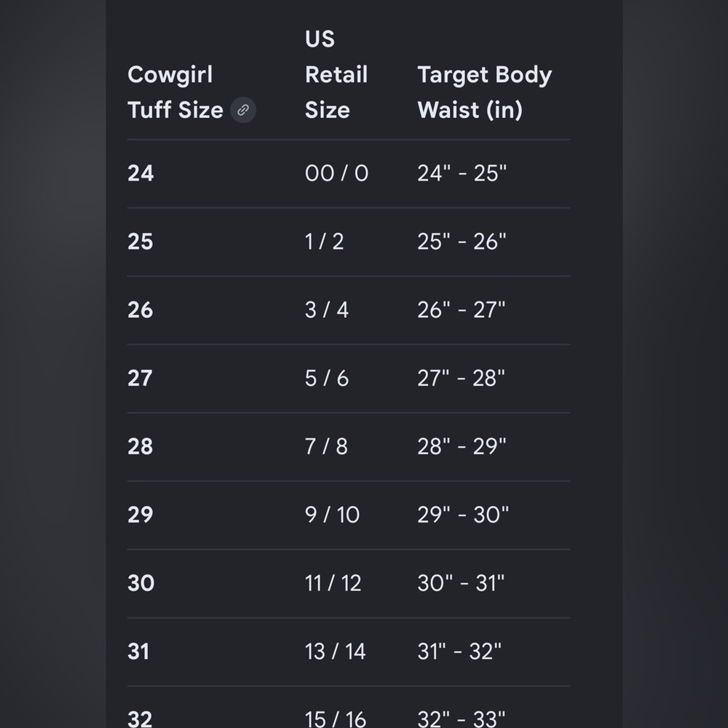
Task: Select size 27 row label
Action: pyautogui.click(x=140, y=378)
